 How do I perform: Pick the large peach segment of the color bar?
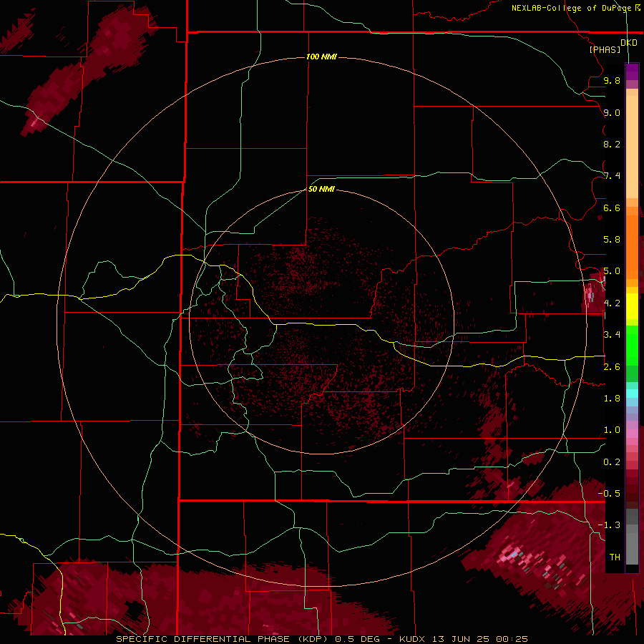pyautogui.click(x=632, y=147)
